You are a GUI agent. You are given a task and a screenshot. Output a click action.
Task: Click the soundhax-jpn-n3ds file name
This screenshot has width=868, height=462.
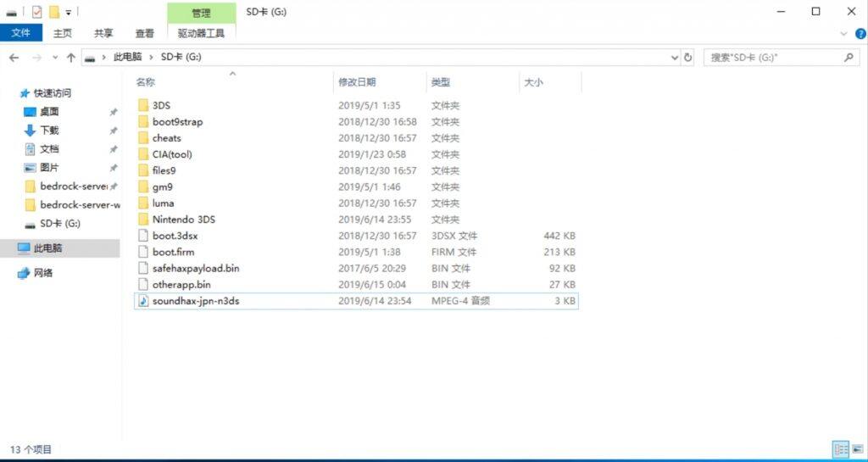point(196,301)
